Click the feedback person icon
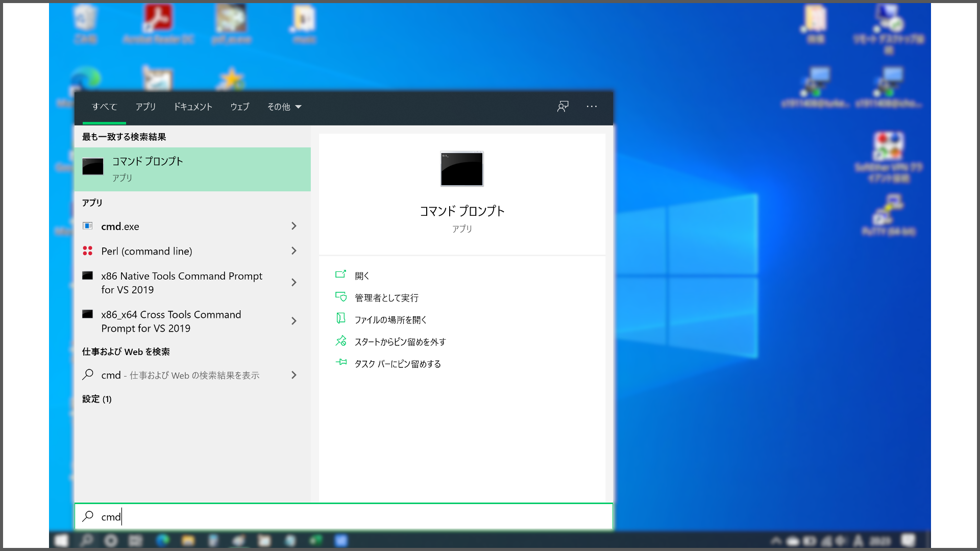 point(562,106)
